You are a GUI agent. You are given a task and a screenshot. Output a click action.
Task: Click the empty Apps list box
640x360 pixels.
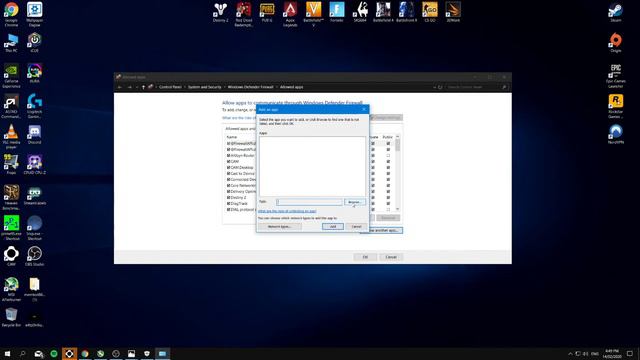pos(312,166)
